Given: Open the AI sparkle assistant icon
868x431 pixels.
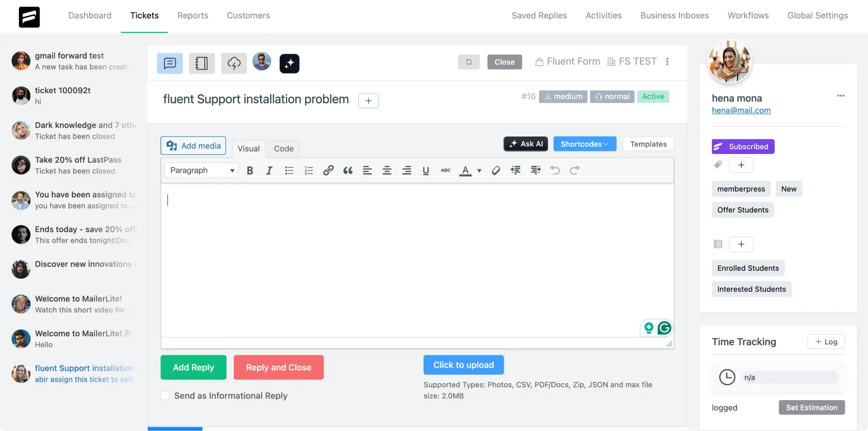Looking at the screenshot, I should pyautogui.click(x=289, y=63).
